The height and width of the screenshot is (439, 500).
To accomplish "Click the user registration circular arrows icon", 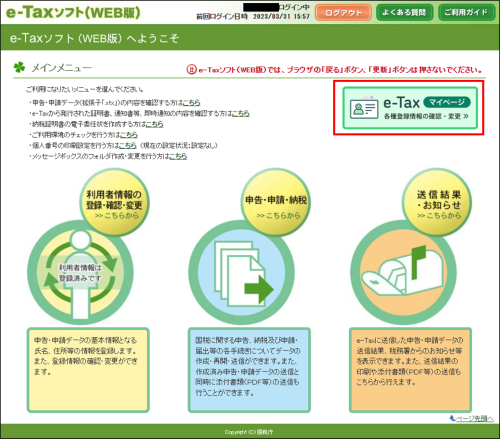I will 80,273.
